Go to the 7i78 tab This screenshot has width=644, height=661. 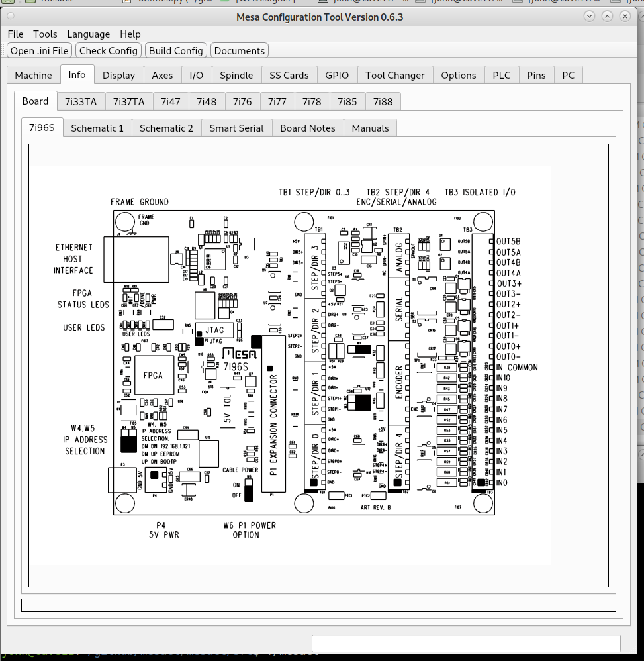coord(312,101)
